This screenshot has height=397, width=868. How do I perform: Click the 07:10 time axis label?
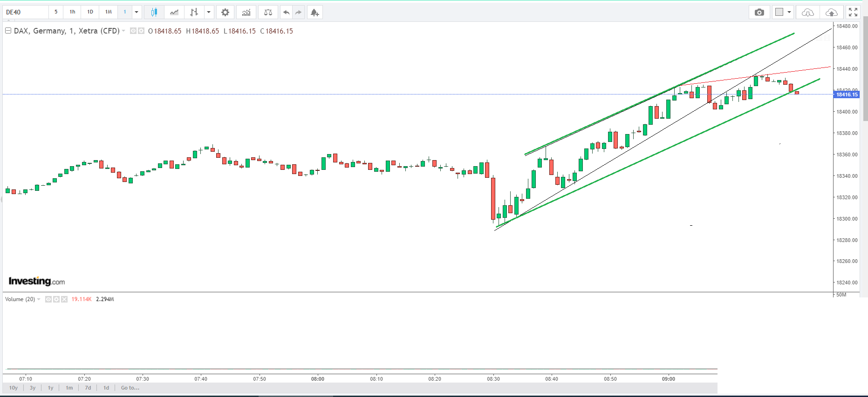(26, 379)
